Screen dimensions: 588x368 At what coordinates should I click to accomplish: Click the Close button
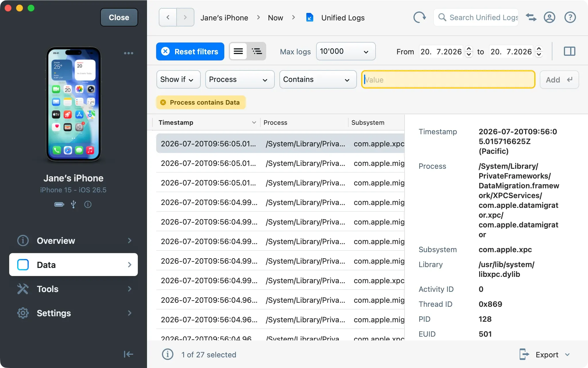pyautogui.click(x=119, y=18)
